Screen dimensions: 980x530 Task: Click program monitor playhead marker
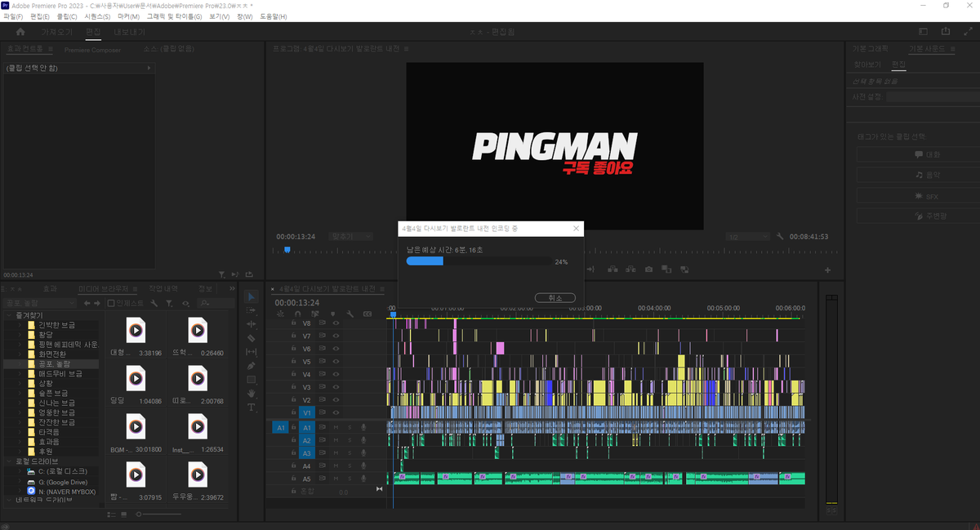tap(287, 250)
